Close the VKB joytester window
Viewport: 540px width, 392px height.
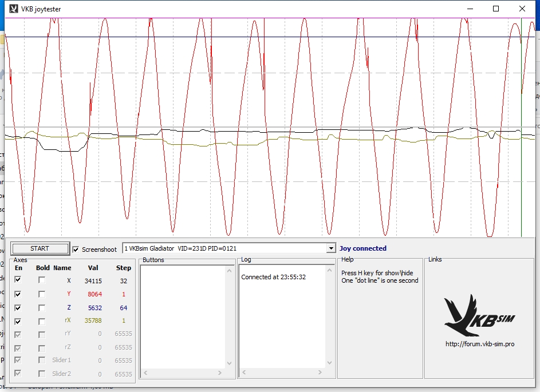tap(522, 9)
